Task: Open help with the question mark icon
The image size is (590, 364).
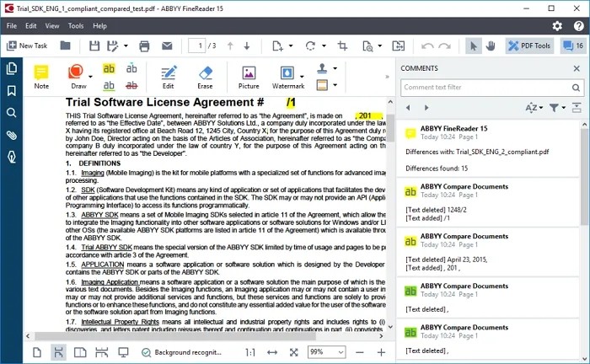Action: point(579,25)
